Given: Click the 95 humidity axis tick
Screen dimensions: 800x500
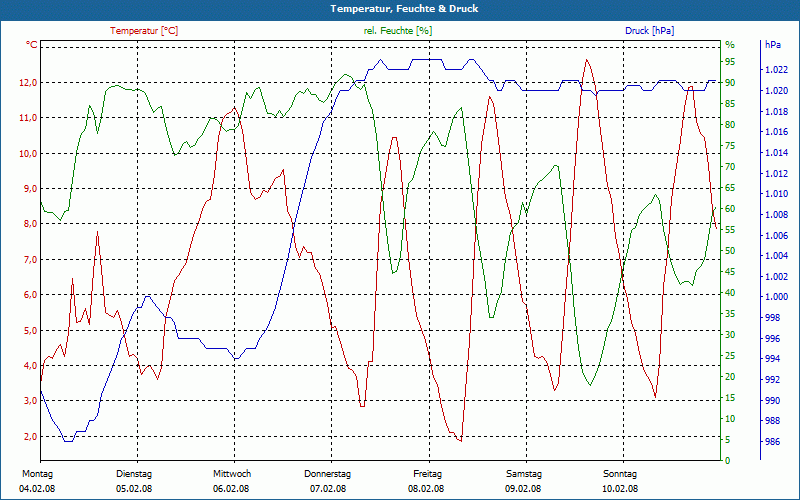Looking at the screenshot, I should pos(731,62).
